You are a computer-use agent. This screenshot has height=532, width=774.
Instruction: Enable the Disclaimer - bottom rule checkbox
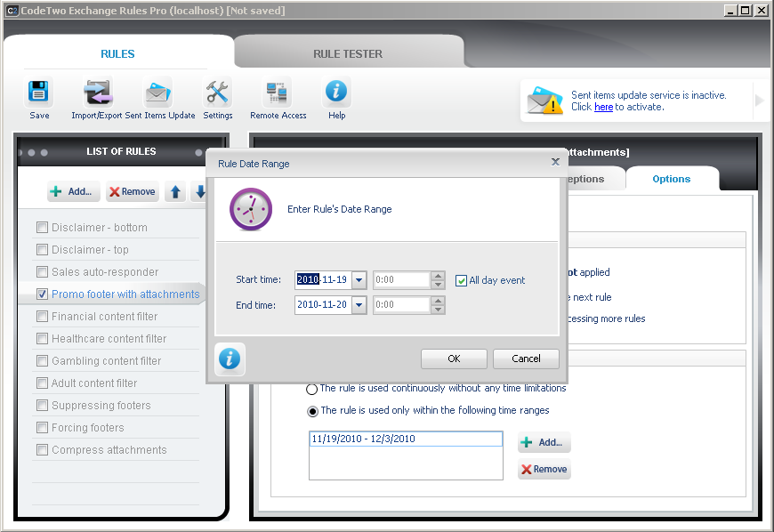42,228
